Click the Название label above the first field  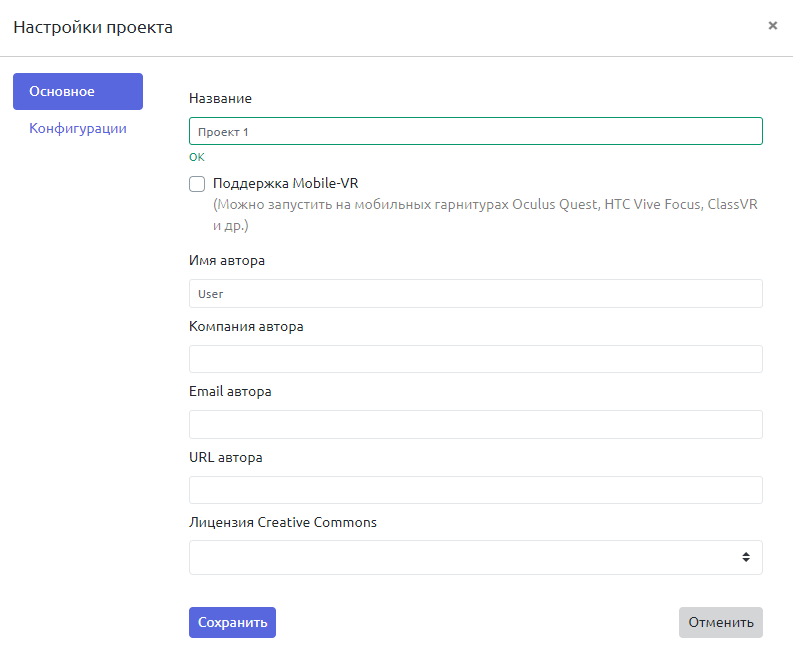pos(220,99)
